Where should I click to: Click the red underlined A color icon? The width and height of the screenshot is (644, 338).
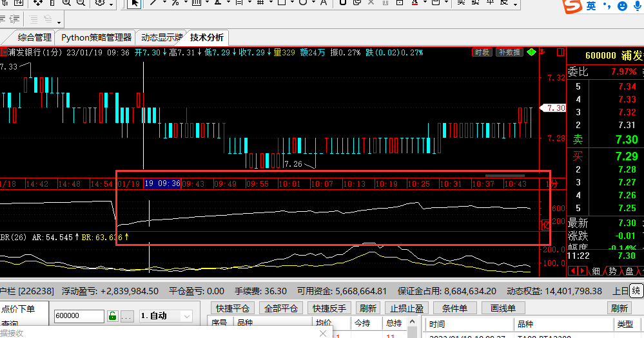[415, 3]
